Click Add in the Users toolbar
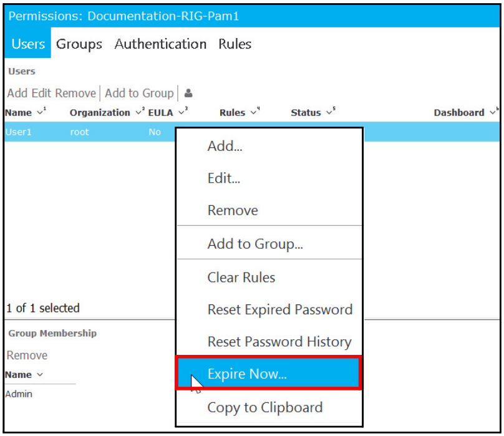The height and width of the screenshot is (436, 504). (17, 93)
